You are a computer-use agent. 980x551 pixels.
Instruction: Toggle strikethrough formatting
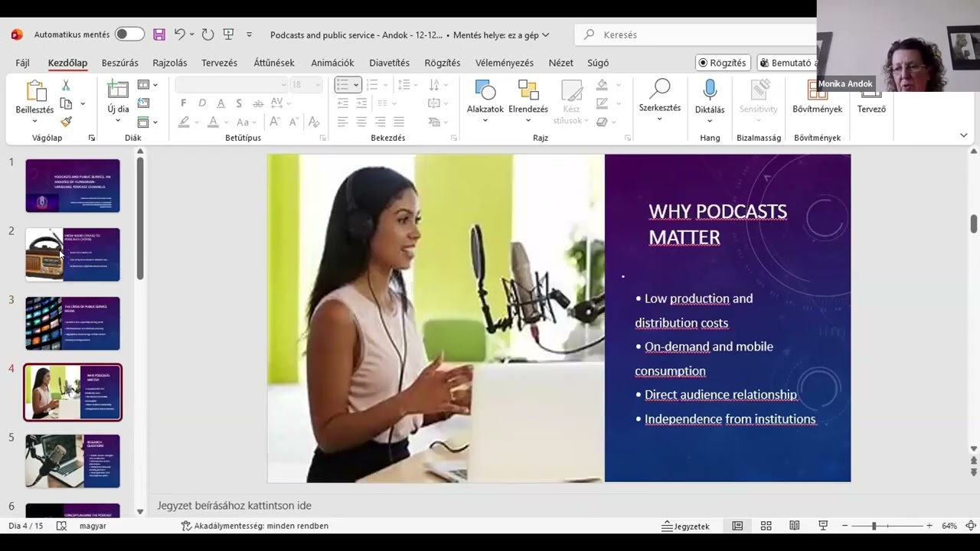(258, 103)
